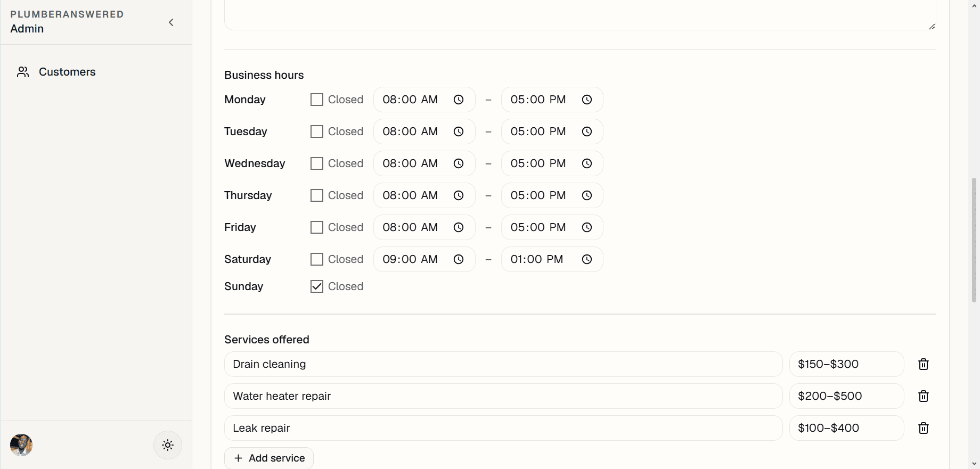Toggle the light/dark theme sun icon
This screenshot has height=469, width=980.
click(x=168, y=445)
